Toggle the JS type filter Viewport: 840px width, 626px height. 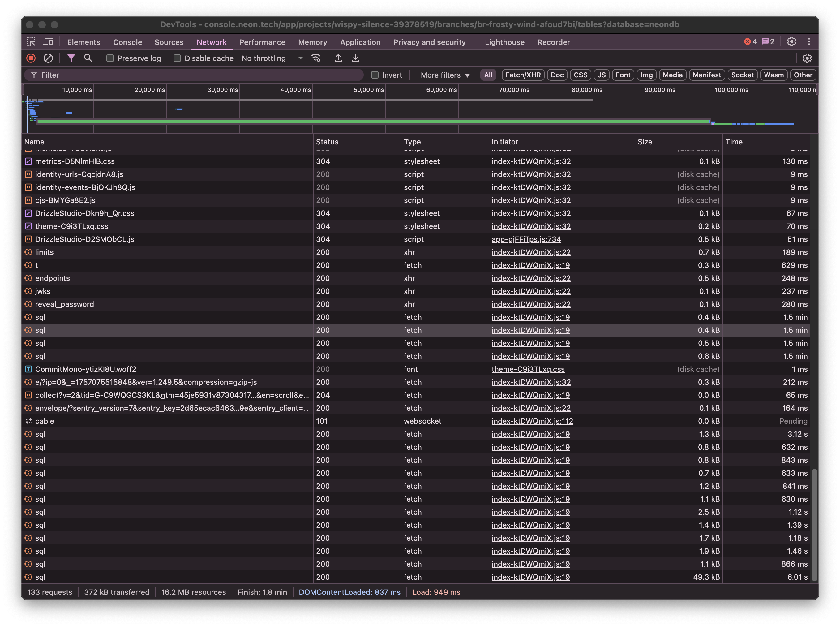click(601, 75)
